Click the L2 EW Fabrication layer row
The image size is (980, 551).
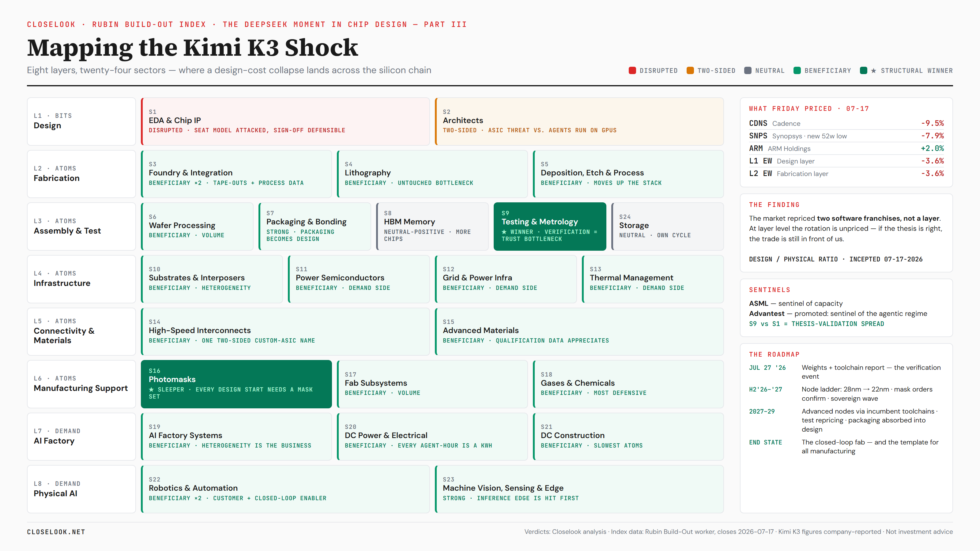coord(846,173)
